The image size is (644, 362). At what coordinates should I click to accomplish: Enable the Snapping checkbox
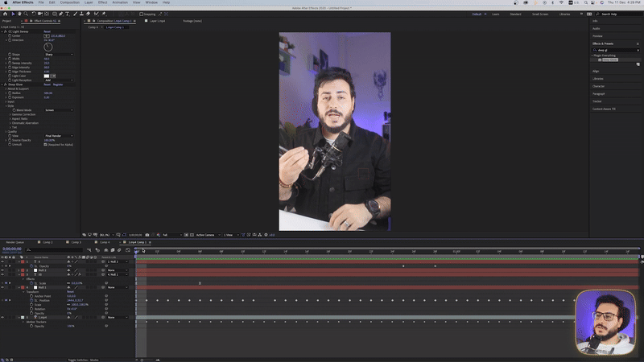coord(142,14)
